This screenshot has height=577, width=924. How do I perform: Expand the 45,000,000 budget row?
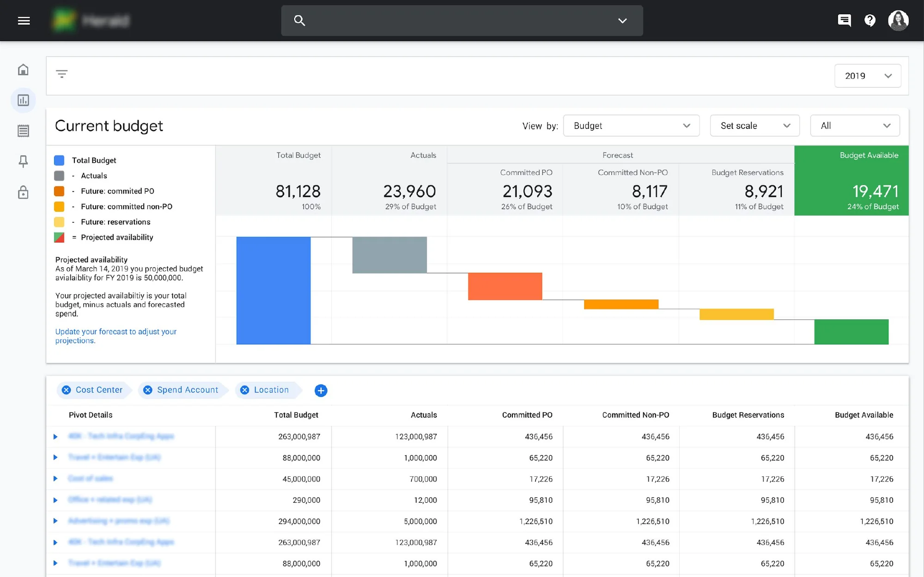click(x=55, y=479)
